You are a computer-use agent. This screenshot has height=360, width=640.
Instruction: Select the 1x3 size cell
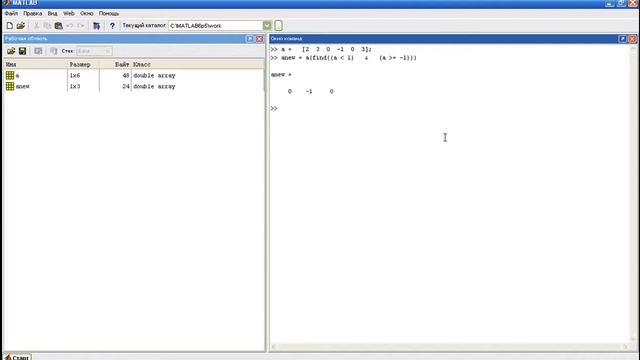75,87
